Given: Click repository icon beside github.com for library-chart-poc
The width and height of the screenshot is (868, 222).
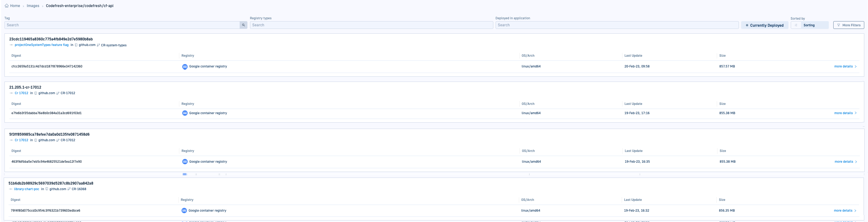Looking at the screenshot, I should (x=47, y=189).
